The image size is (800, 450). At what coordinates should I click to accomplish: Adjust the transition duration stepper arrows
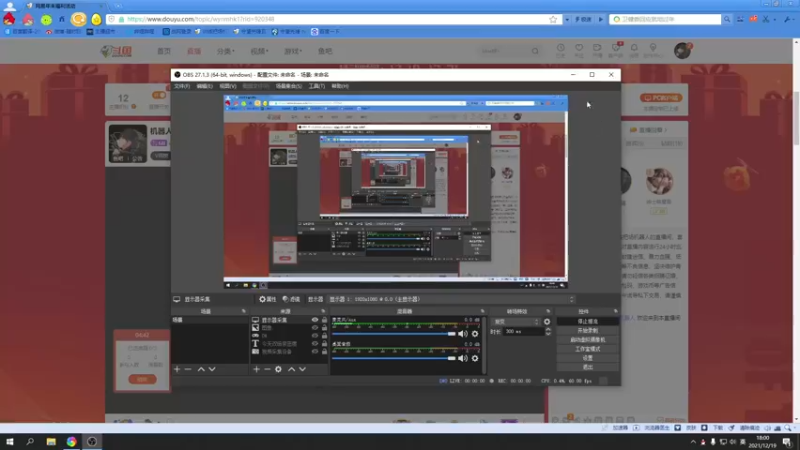(548, 332)
